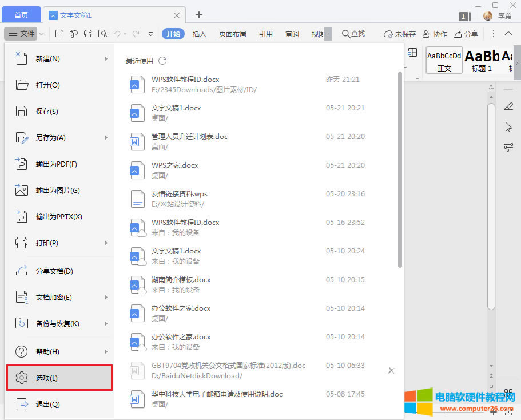Switch to the 审阅 ribbon tab
521x420 pixels.
pyautogui.click(x=292, y=34)
